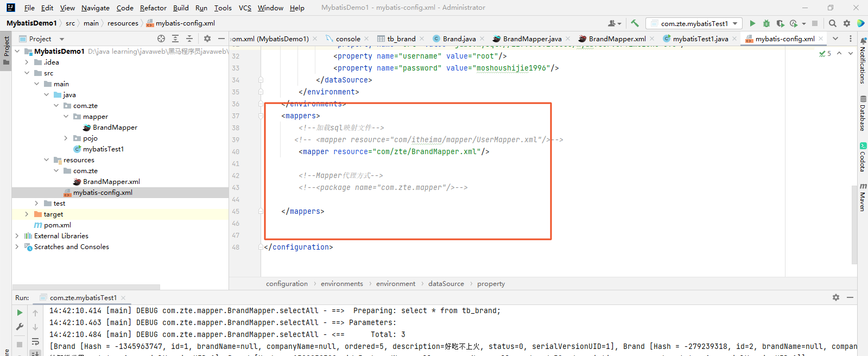The height and width of the screenshot is (356, 868).
Task: Stop process in Run panel
Action: (20, 344)
